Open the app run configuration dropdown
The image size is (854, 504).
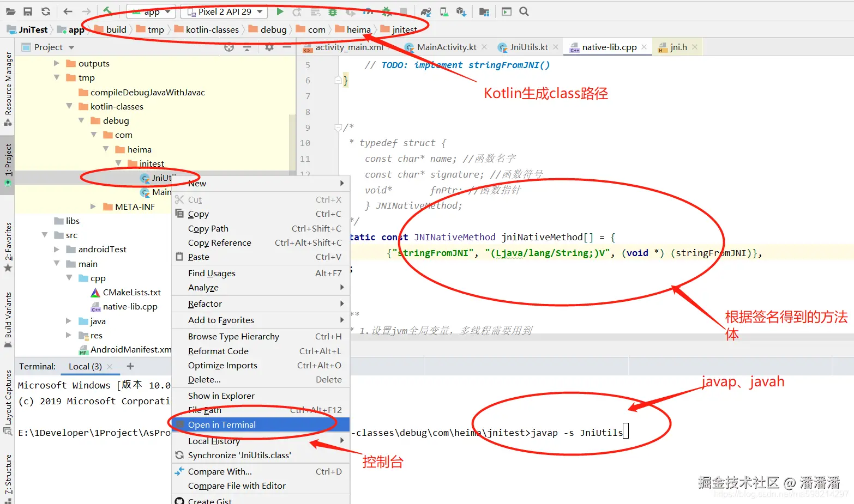(x=151, y=11)
